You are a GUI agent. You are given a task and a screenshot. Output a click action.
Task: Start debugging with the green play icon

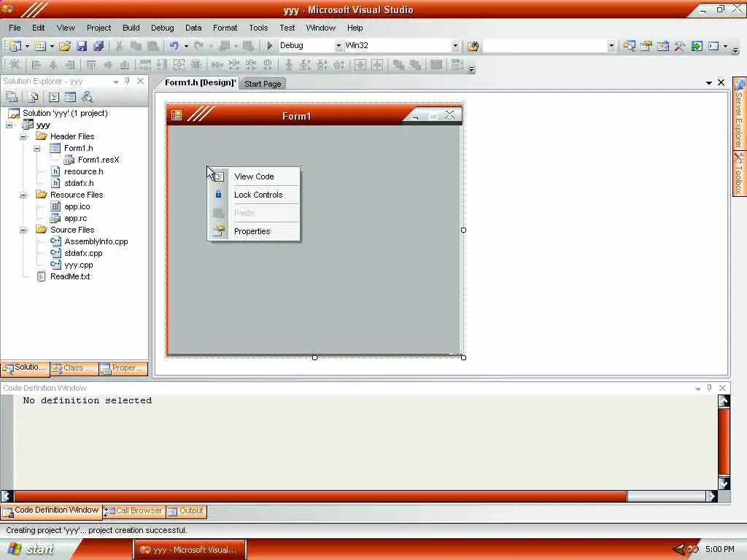click(x=269, y=46)
